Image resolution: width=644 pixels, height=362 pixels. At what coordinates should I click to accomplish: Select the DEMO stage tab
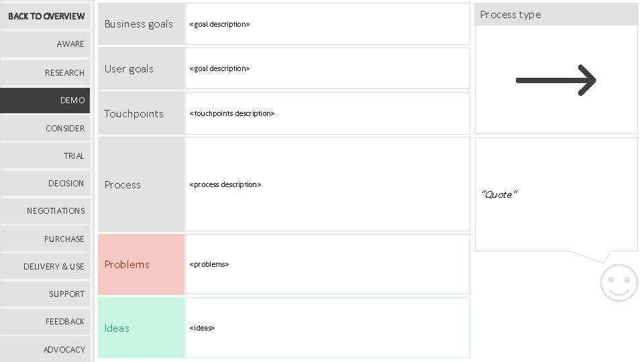46,100
